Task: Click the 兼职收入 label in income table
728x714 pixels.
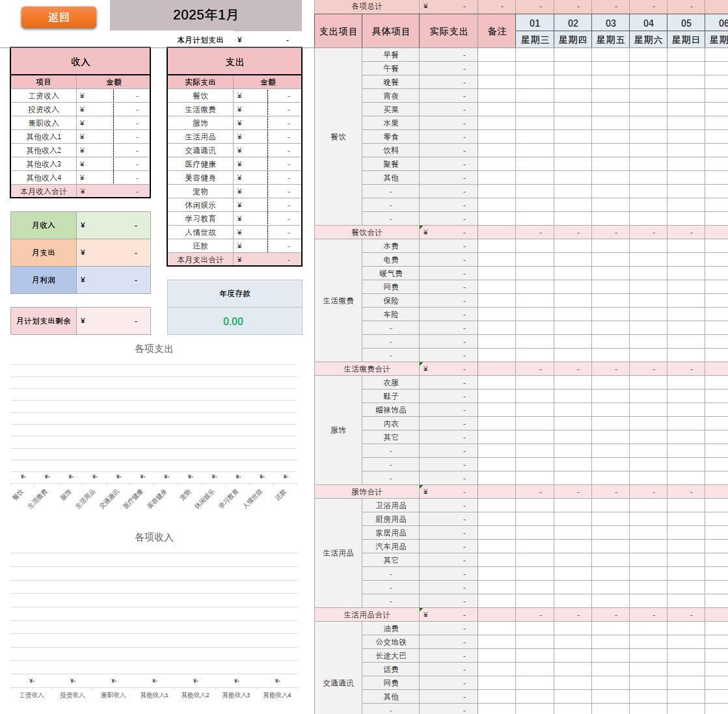Action: click(x=44, y=123)
